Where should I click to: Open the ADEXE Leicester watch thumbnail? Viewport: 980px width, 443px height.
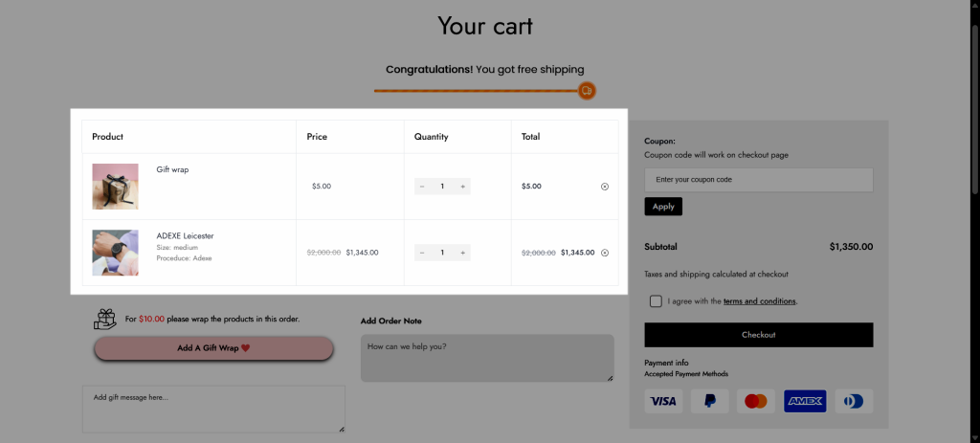(x=115, y=253)
